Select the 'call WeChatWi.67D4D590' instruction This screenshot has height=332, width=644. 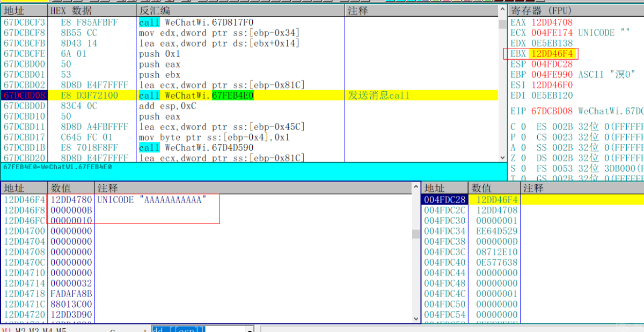coord(196,148)
